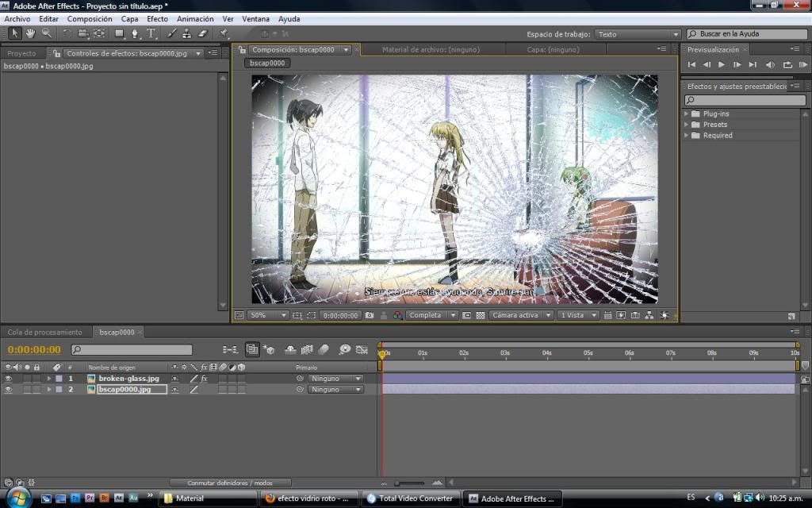
Task: Click the bscap0000 breadcrumb button in viewer
Action: tap(267, 63)
